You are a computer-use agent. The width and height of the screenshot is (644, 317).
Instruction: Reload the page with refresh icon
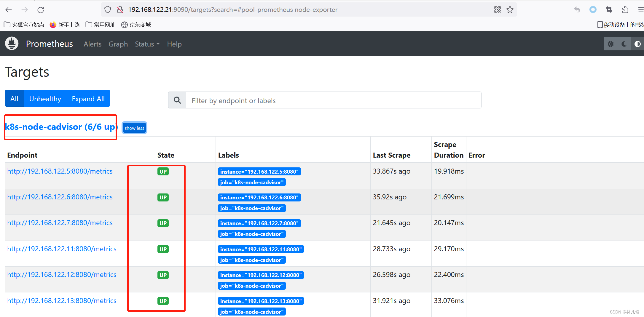coord(41,10)
